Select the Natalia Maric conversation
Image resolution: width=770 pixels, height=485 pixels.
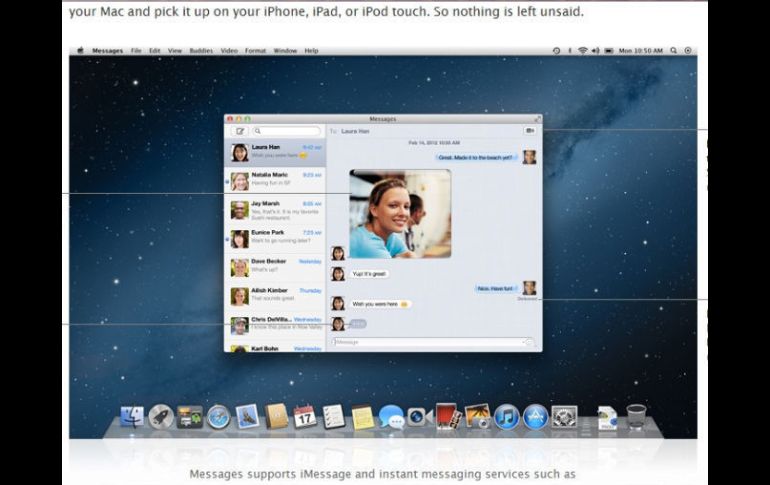point(274,180)
